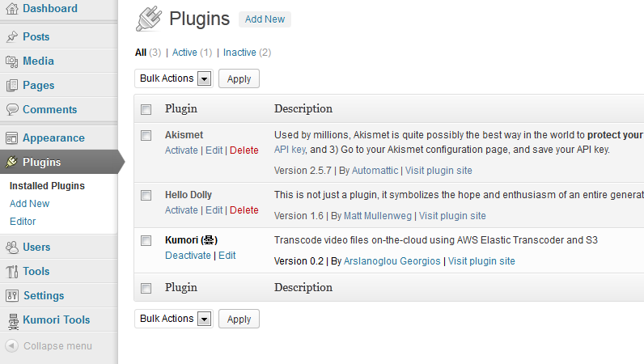Screen dimensions: 644x364
Task: Check the Akismet plugin checkbox
Action: tap(146, 136)
